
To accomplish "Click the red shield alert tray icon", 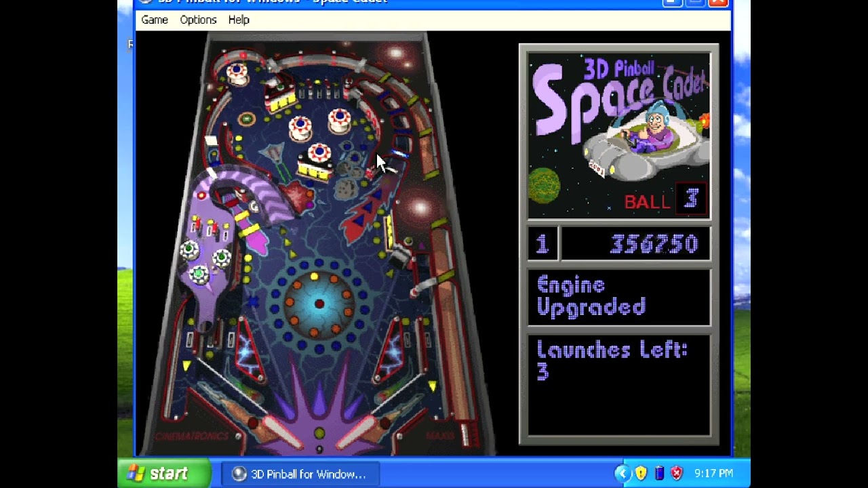I will [x=676, y=473].
